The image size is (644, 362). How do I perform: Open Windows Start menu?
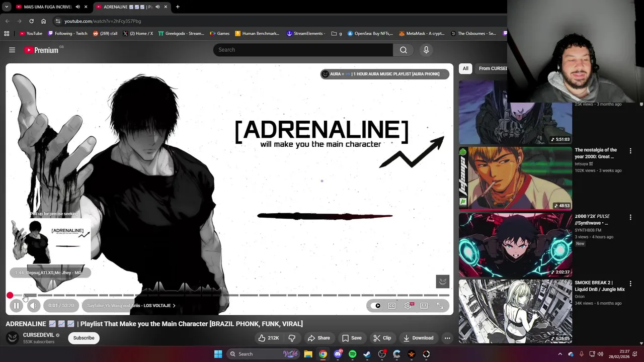(x=218, y=354)
